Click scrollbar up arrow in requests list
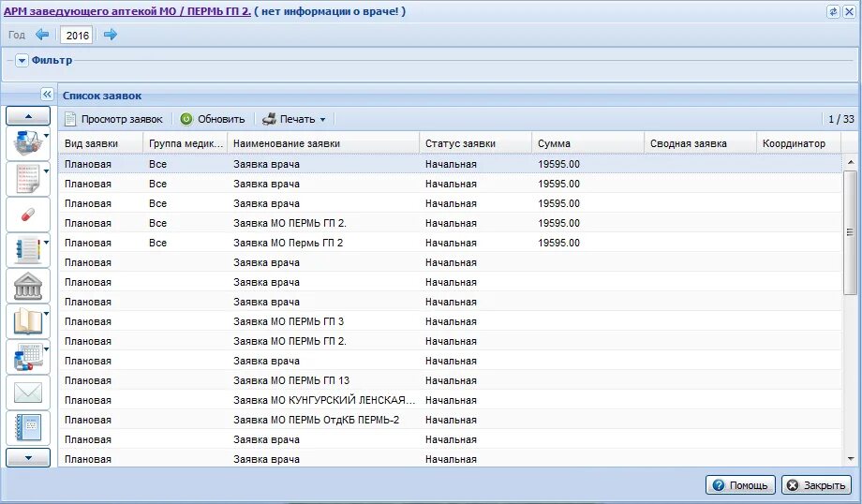The height and width of the screenshot is (504, 862). pos(851,162)
